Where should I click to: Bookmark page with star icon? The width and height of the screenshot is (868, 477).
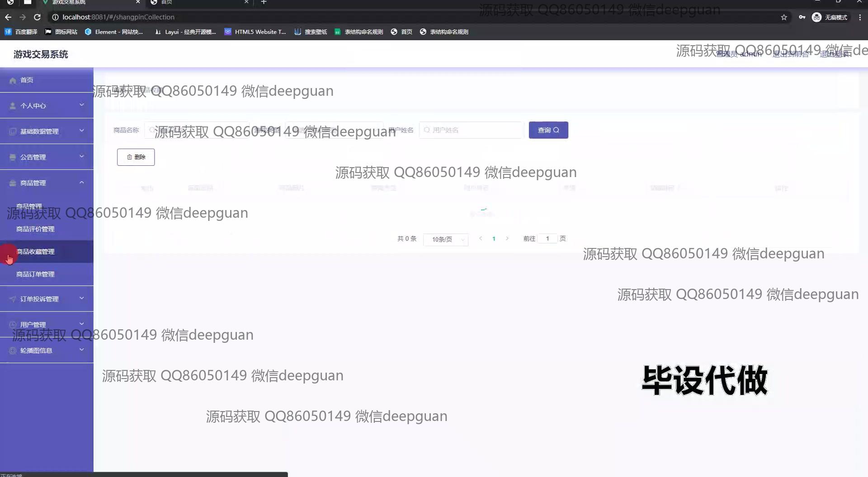pos(784,17)
